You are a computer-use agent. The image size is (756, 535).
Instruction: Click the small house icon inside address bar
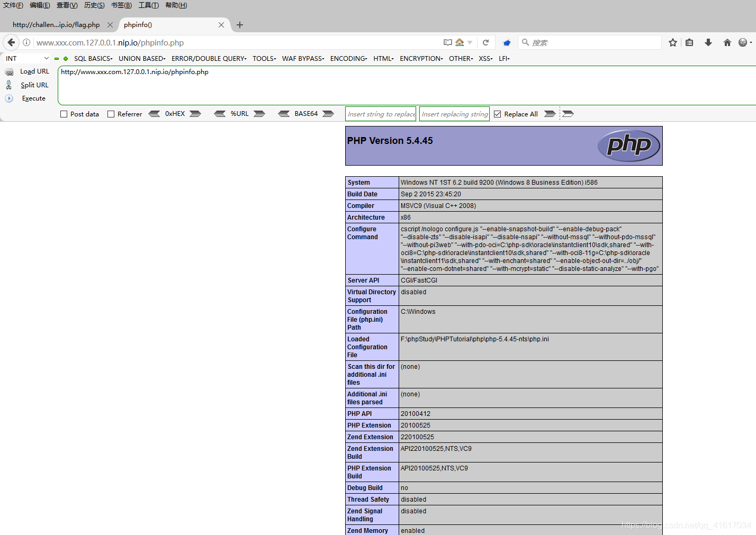460,42
